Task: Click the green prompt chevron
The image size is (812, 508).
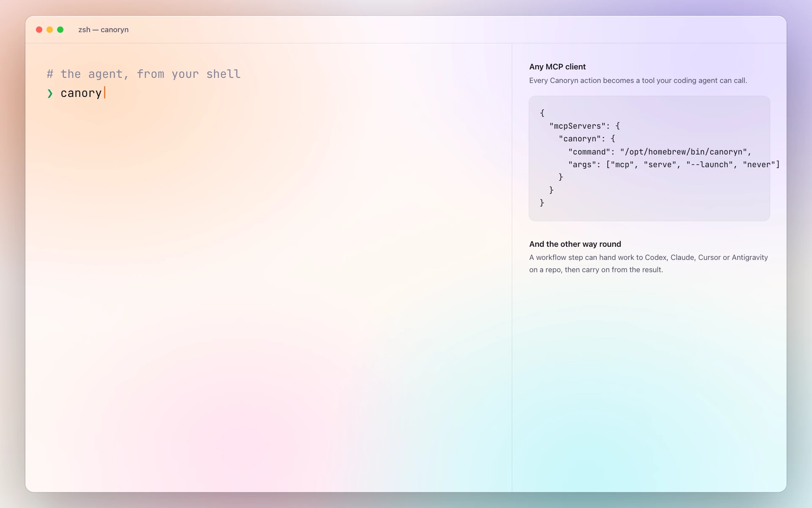Action: point(50,94)
